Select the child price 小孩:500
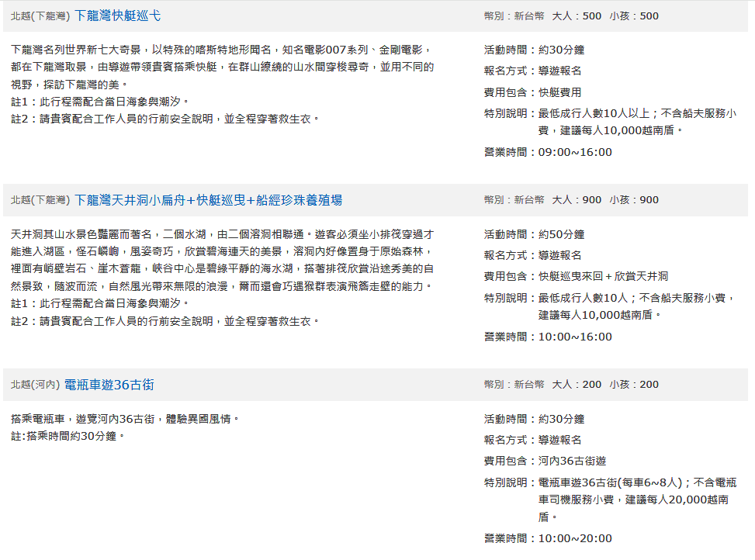The height and width of the screenshot is (560, 755). [x=634, y=16]
